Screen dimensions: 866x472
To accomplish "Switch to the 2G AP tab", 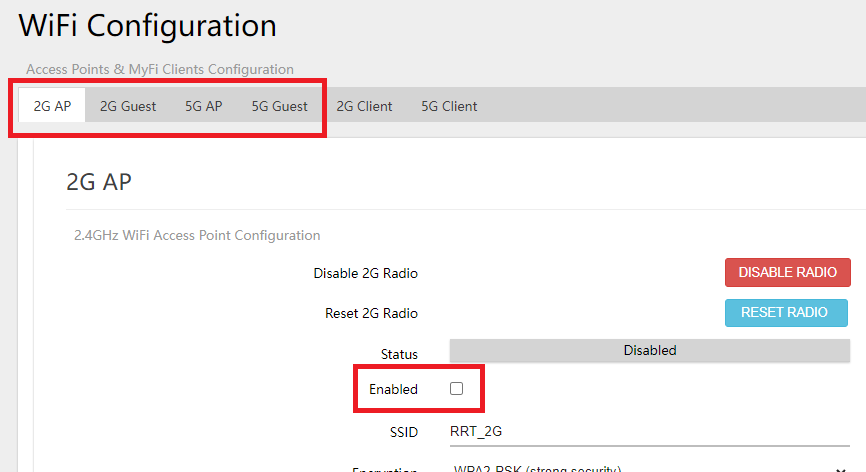I will pos(52,106).
